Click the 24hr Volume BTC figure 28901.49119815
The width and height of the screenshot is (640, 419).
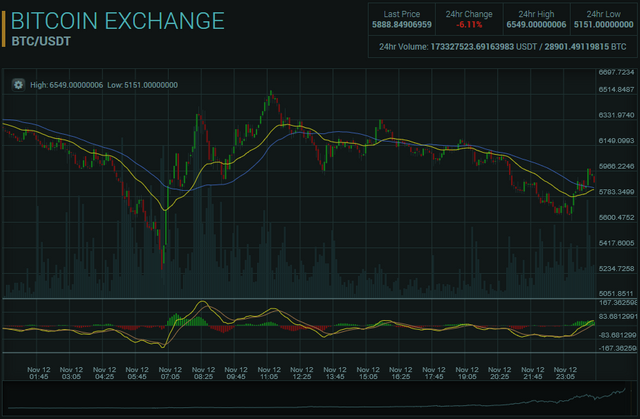click(576, 47)
